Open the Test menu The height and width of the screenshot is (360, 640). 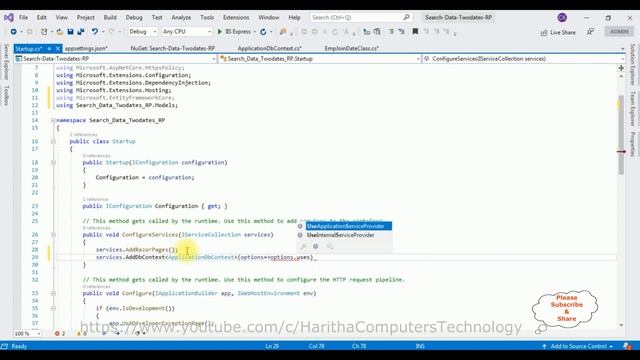[x=157, y=18]
